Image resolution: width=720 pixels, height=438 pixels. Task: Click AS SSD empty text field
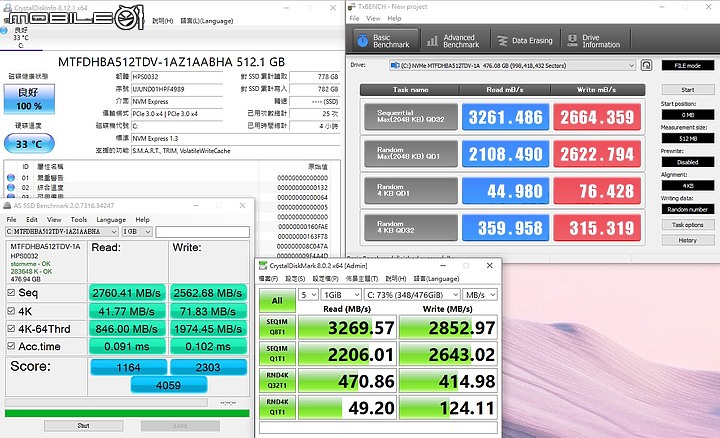click(202, 232)
